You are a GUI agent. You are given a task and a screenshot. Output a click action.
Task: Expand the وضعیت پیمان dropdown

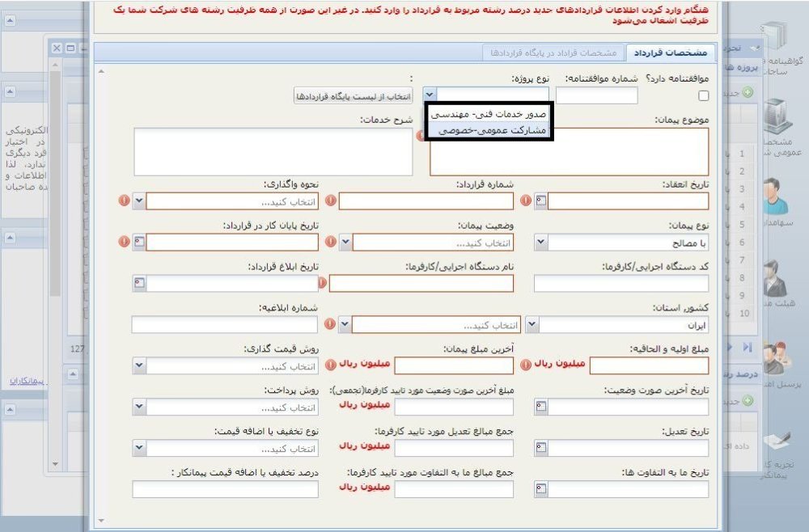pos(345,242)
